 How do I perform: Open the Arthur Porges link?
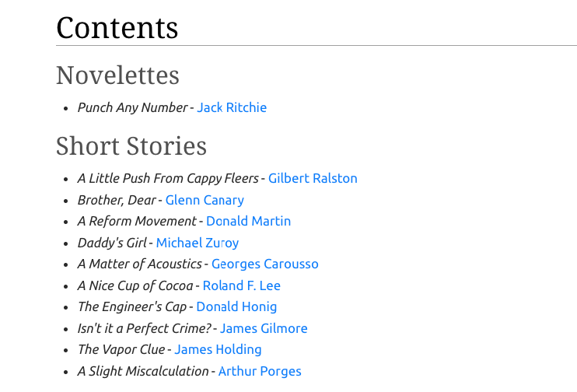pyautogui.click(x=260, y=371)
